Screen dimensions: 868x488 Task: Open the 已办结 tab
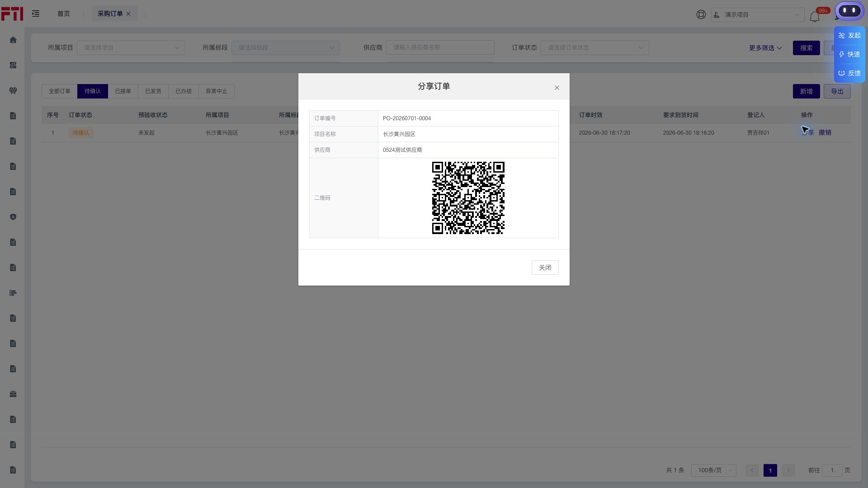click(184, 91)
